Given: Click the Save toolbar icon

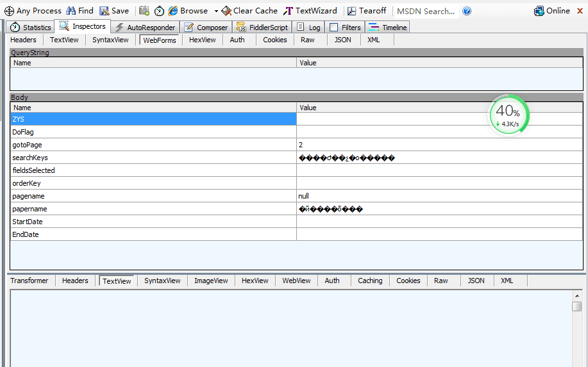Looking at the screenshot, I should tap(105, 11).
